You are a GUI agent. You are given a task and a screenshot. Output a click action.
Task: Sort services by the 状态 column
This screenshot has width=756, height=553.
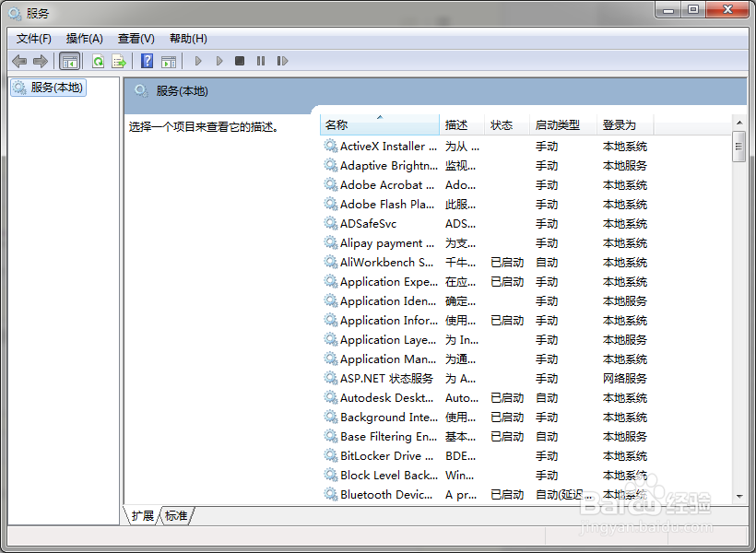point(502,124)
